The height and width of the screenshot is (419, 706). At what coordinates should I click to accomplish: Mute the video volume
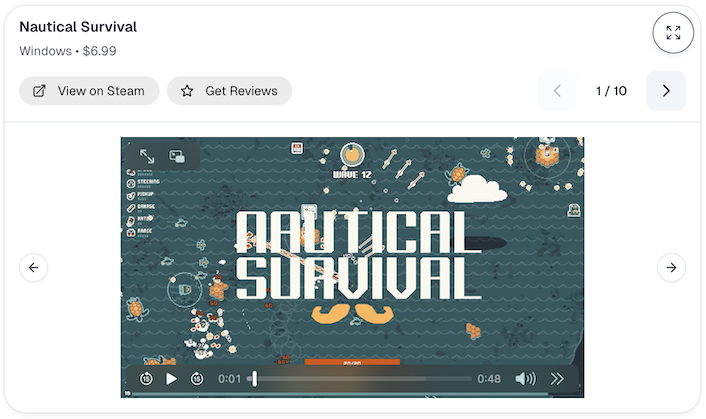[x=525, y=379]
